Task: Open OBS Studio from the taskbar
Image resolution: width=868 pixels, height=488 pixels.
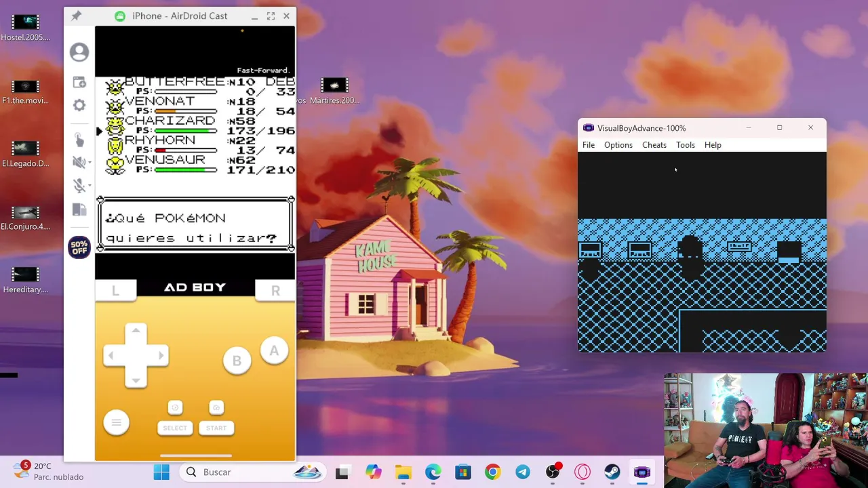Action: 553,472
